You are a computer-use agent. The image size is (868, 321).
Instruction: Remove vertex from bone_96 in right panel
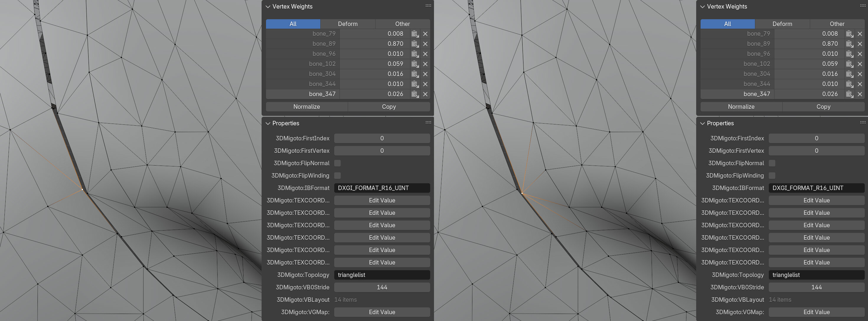pos(860,54)
